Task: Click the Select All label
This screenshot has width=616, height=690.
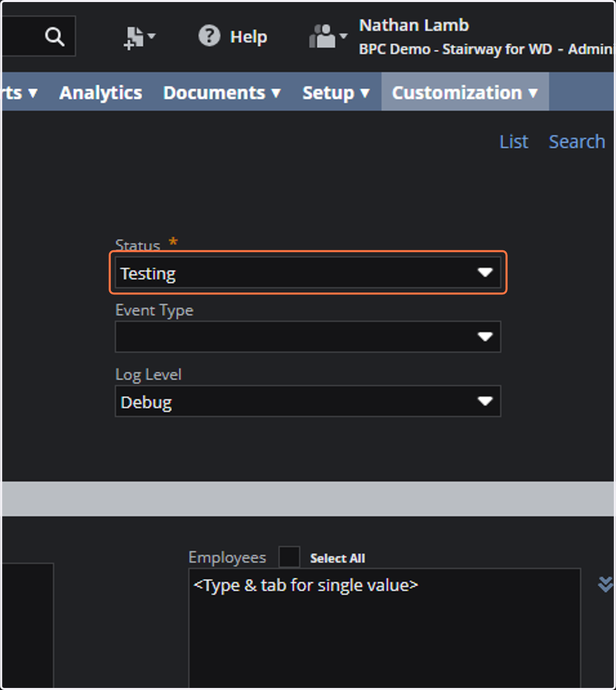Action: tap(337, 558)
